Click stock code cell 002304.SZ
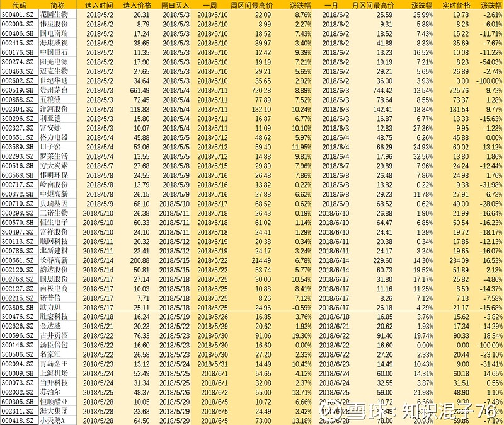Viewport: 504px width, 425px height. (x=19, y=109)
